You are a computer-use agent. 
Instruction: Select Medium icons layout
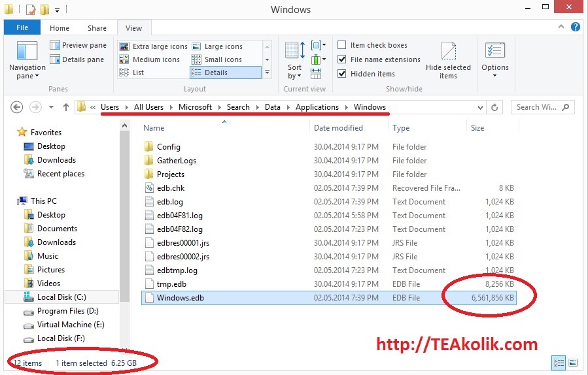pos(149,59)
